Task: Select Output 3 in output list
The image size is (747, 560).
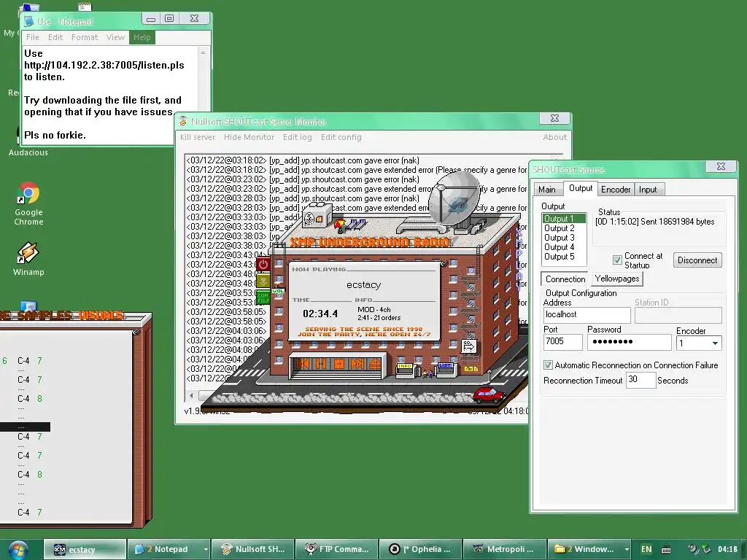Action: [564, 238]
